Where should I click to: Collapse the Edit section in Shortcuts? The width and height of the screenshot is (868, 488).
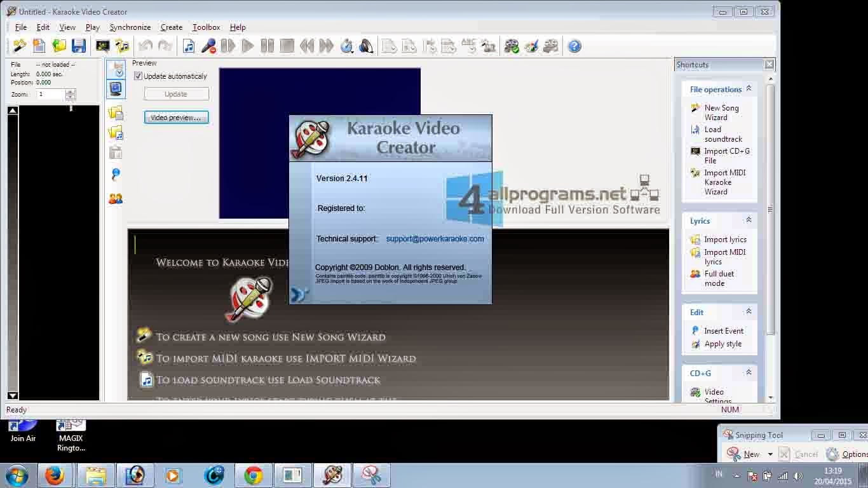tap(749, 311)
